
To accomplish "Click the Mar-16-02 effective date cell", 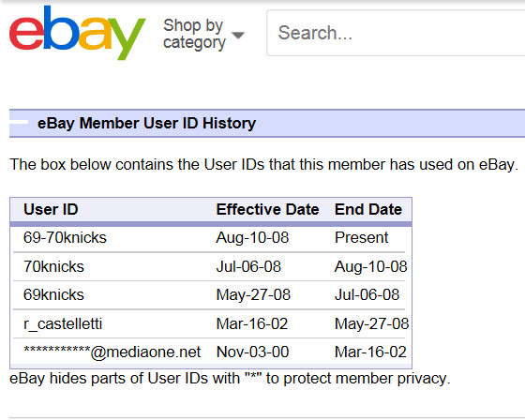I will click(252, 323).
